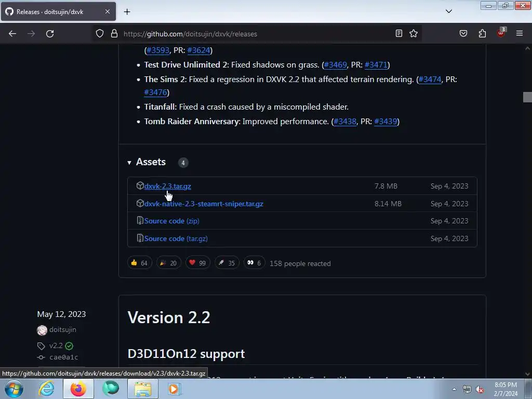Reload the page with the refresh icon
532x399 pixels.
click(50, 34)
